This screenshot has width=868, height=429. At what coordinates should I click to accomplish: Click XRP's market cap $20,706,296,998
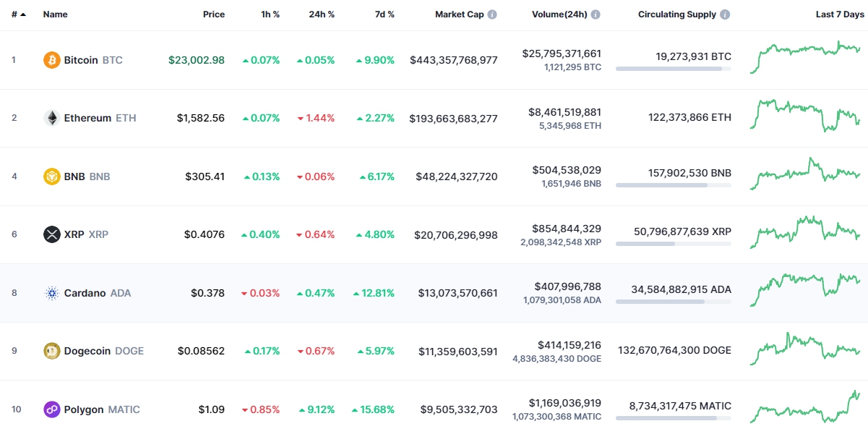pyautogui.click(x=456, y=234)
